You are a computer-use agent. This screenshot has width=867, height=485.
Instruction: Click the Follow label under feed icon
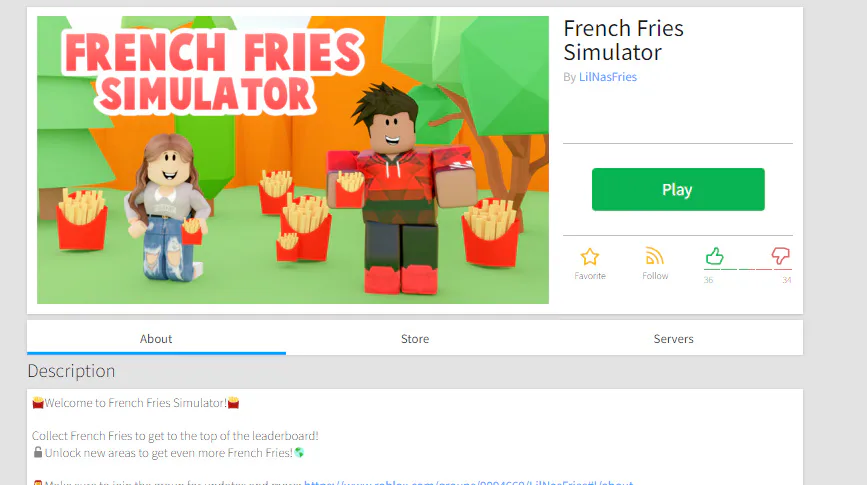[x=655, y=275]
